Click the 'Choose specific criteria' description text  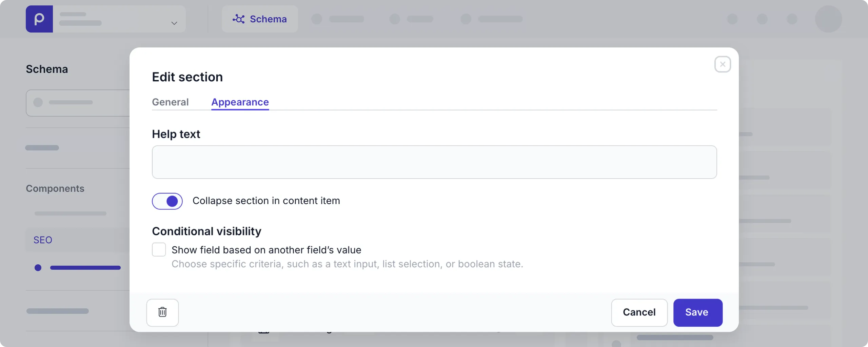(x=347, y=264)
